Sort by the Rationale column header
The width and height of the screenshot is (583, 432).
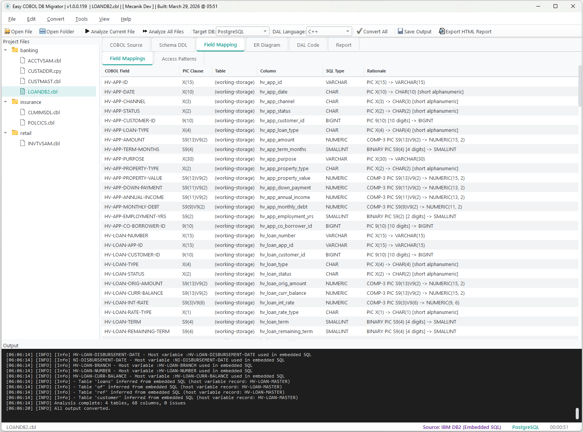click(x=470, y=71)
